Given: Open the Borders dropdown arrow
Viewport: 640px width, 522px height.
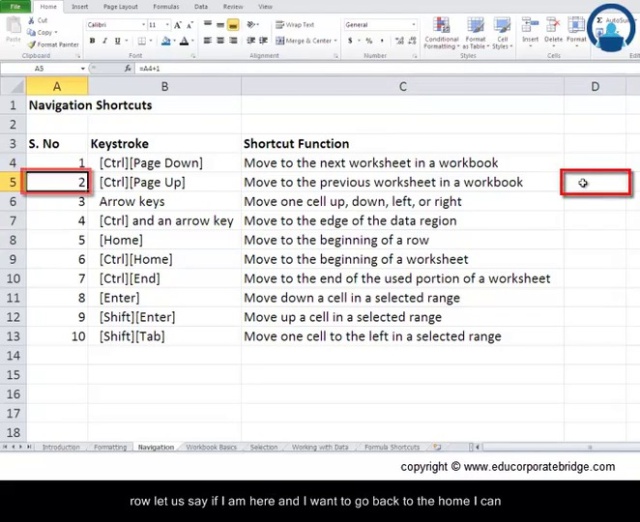Looking at the screenshot, I should coord(151,41).
